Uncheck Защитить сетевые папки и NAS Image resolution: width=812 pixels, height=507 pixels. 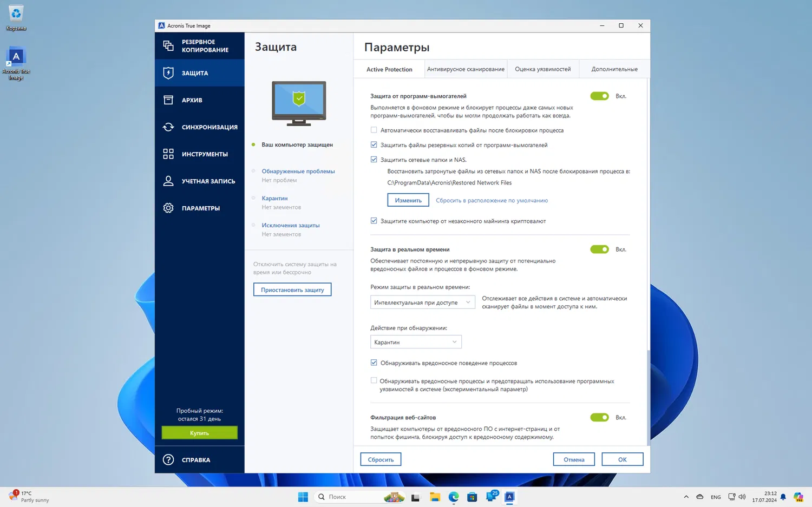[x=374, y=160]
